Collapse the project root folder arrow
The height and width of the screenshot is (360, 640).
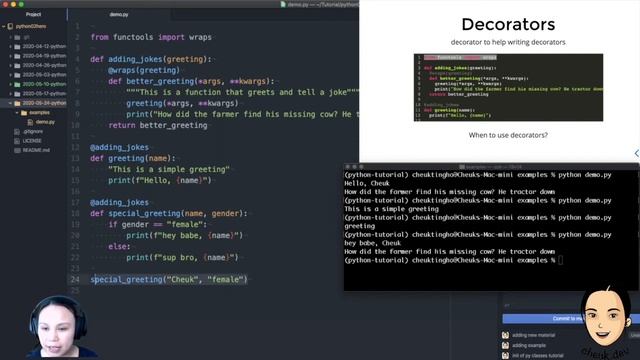click(x=4, y=27)
